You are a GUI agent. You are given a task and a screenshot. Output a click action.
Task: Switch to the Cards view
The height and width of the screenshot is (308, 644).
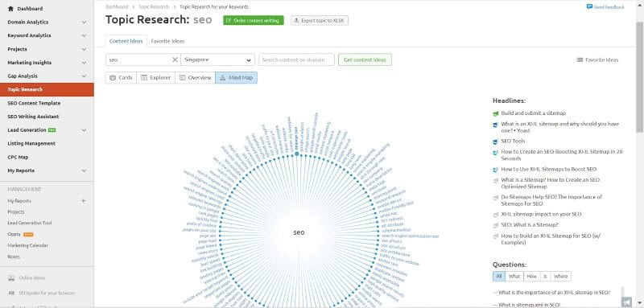coord(121,77)
